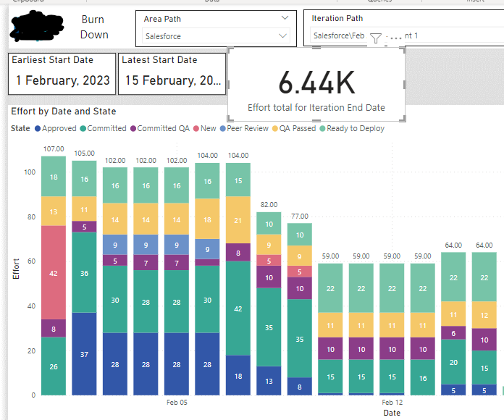This screenshot has width=504, height=420.
Task: Select the Earliest Start Date card value '1 February, 2023'
Action: tap(63, 80)
